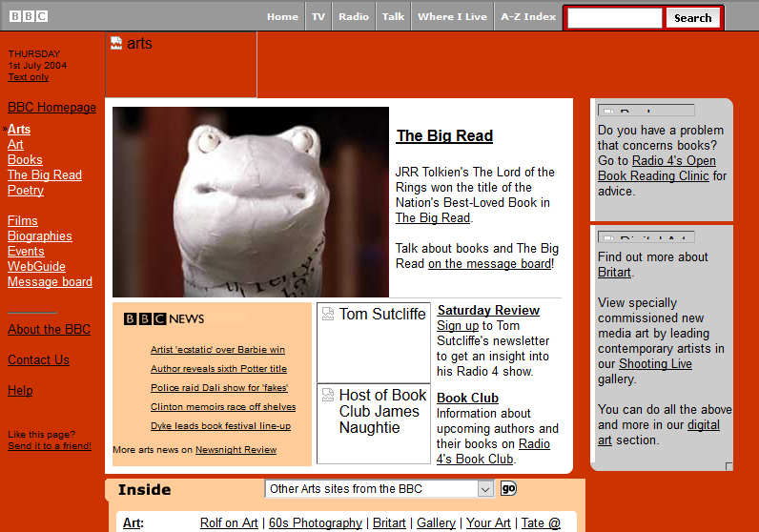
Task: Open the Art: category link in Inside section
Action: point(133,523)
